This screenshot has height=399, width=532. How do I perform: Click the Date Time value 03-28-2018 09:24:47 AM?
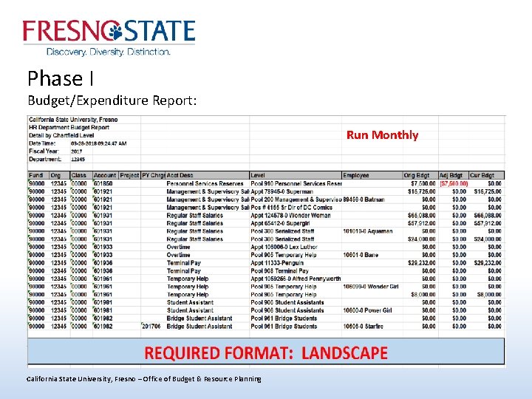tap(99, 143)
